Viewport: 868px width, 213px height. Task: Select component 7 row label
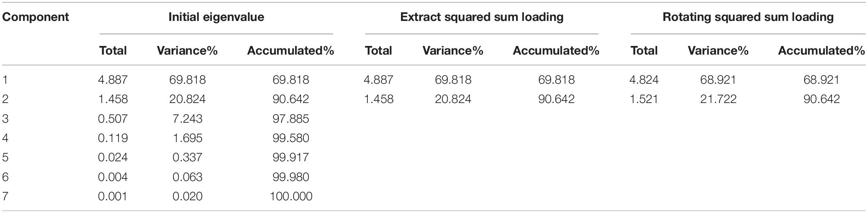[5, 196]
